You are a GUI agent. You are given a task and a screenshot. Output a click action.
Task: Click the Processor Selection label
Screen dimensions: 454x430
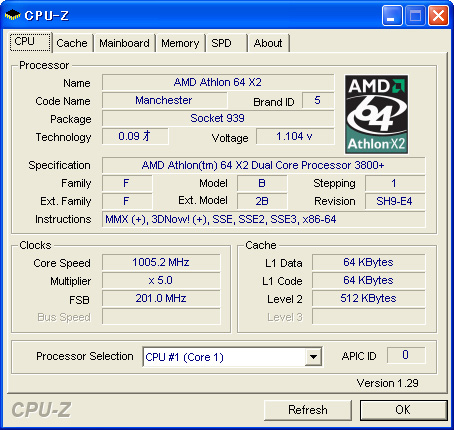(x=85, y=356)
